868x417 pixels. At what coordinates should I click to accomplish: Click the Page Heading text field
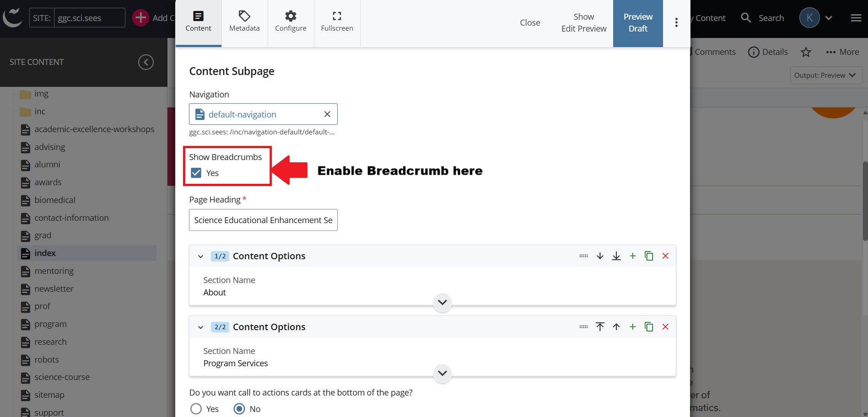click(x=263, y=220)
